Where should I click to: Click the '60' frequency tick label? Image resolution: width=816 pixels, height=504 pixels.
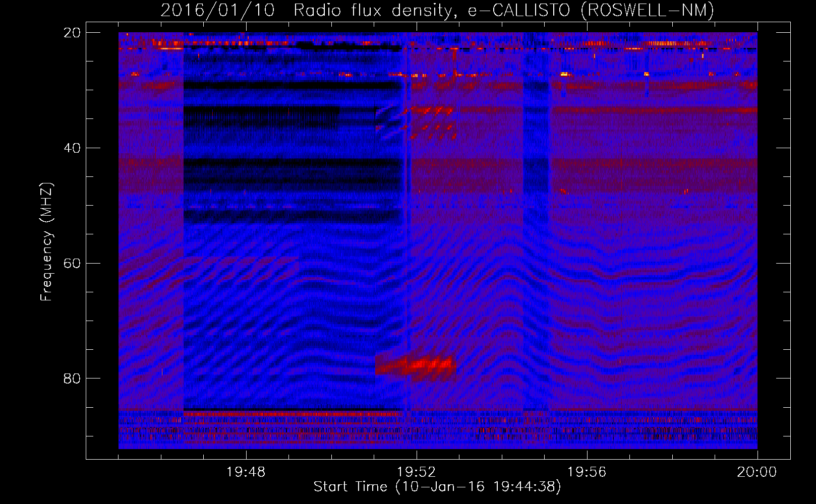pos(72,264)
